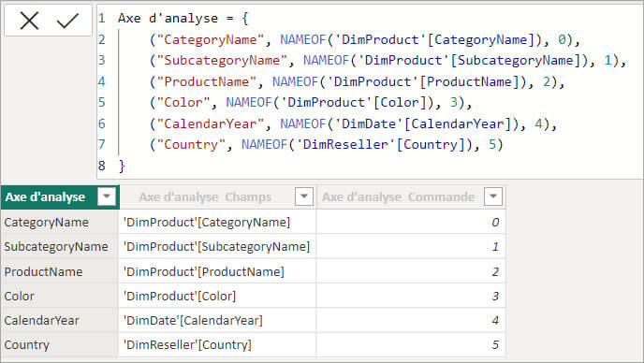Click the CategoryName cell in first column
The height and width of the screenshot is (363, 644).
point(60,222)
